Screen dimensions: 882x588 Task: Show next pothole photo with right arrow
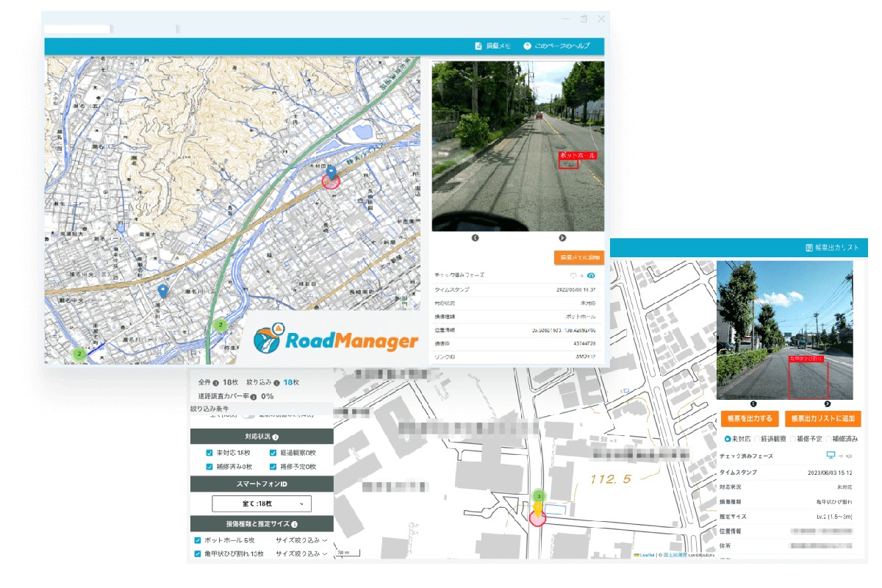point(562,238)
